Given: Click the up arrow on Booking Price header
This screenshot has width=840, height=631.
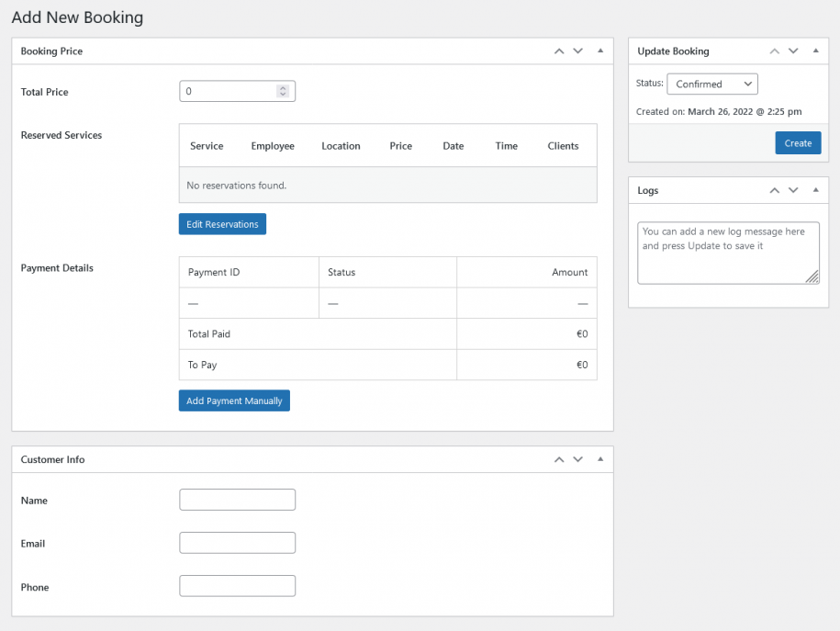Looking at the screenshot, I should click(x=559, y=51).
